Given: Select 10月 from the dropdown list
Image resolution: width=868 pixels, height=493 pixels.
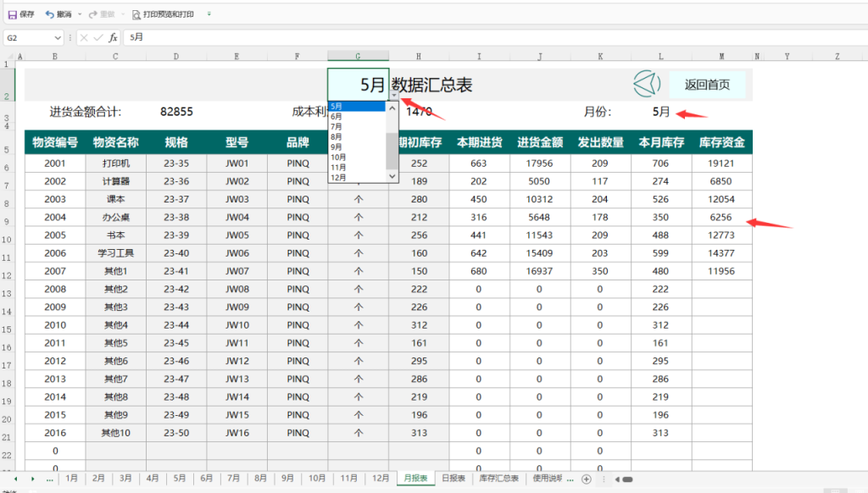Looking at the screenshot, I should [357, 158].
